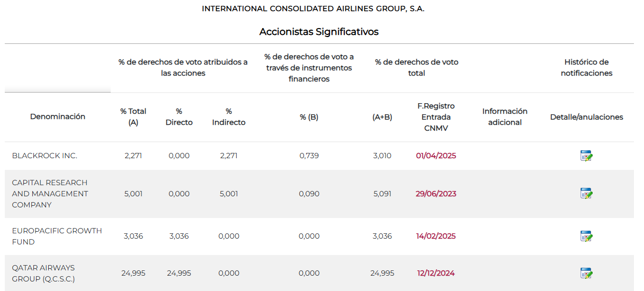The height and width of the screenshot is (291, 644).
Task: Click the Detalle/anulaciones column header
Action: 586,117
